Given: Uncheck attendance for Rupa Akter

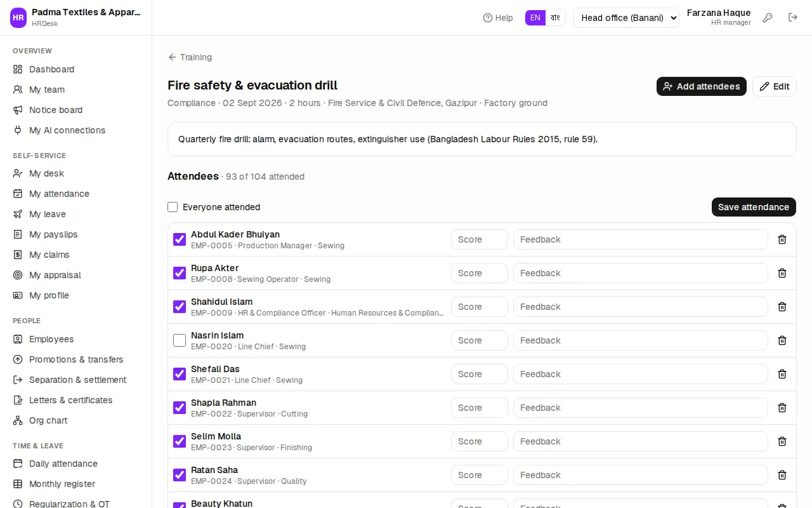Looking at the screenshot, I should pyautogui.click(x=180, y=273).
